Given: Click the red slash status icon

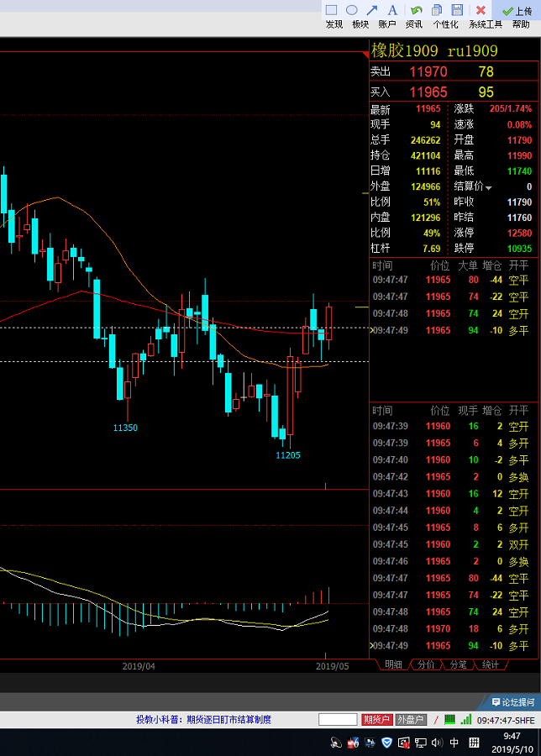Looking at the screenshot, I should pos(436,720).
